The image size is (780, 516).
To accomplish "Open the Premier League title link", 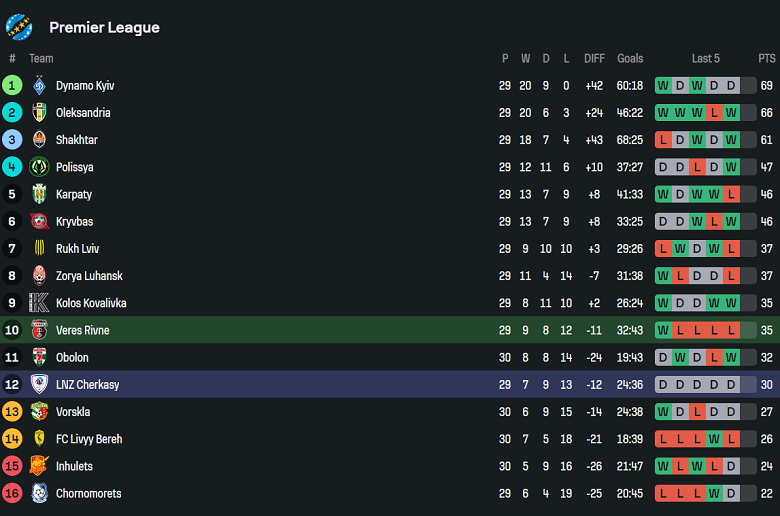I will click(104, 28).
